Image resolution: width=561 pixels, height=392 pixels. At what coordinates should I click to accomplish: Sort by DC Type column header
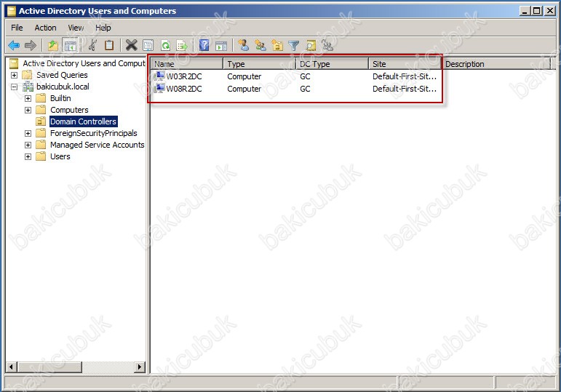point(333,64)
